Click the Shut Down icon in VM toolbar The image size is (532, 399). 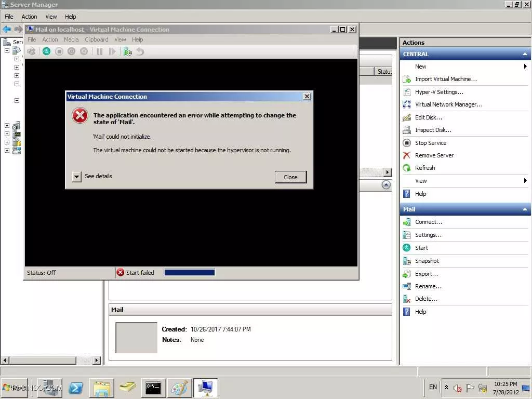point(71,51)
